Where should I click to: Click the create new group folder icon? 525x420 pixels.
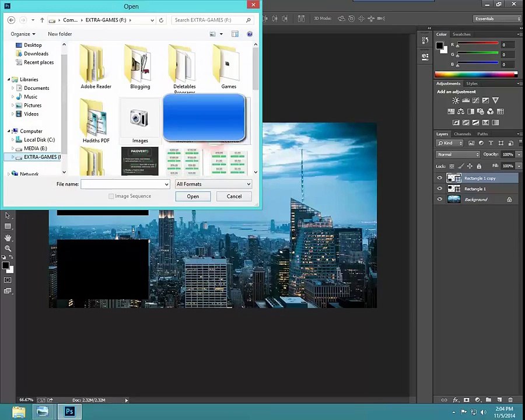(x=488, y=400)
